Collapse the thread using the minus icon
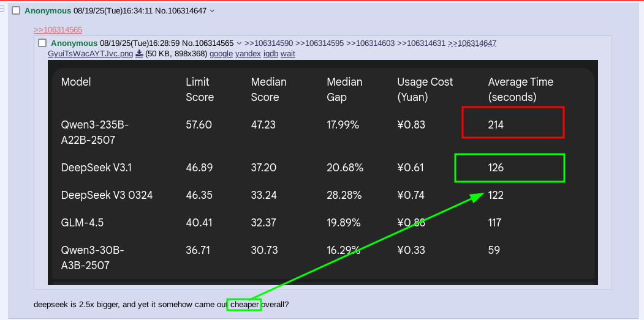Screen dimensions: 644x320 pos(2,9)
